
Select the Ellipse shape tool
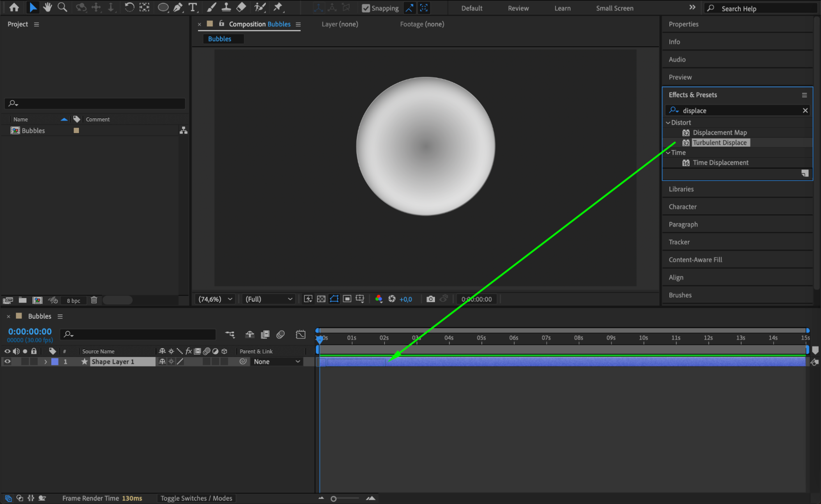click(163, 7)
